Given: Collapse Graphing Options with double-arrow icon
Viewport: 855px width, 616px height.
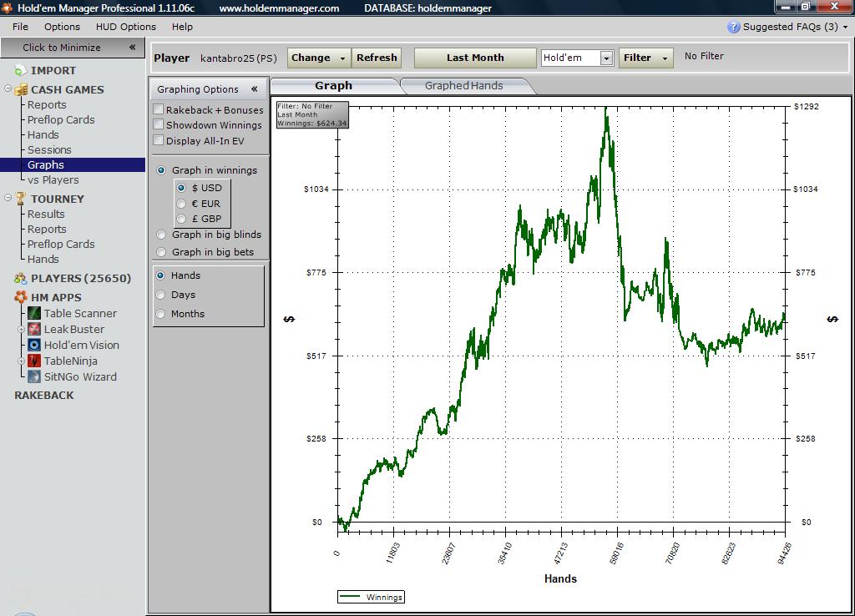Looking at the screenshot, I should pyautogui.click(x=254, y=88).
